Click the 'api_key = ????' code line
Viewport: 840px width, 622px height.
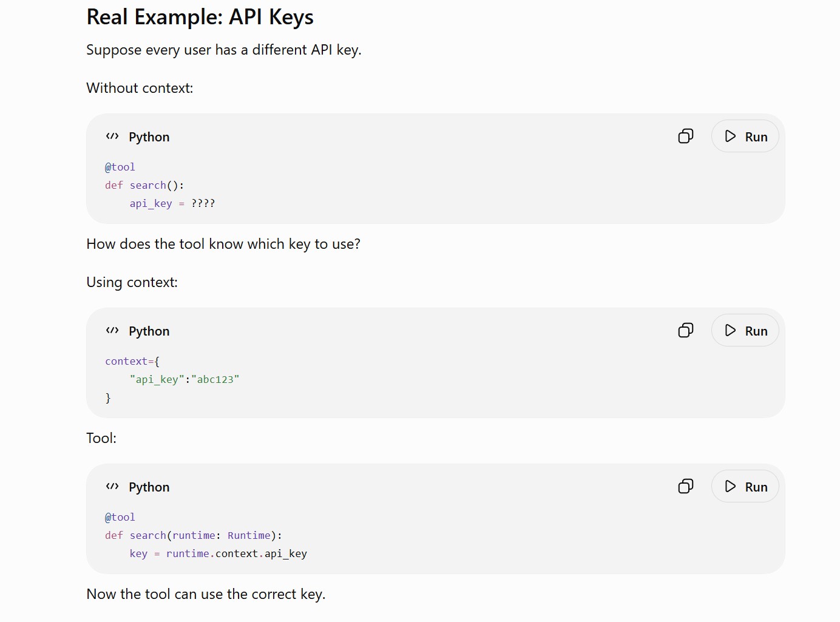[172, 203]
